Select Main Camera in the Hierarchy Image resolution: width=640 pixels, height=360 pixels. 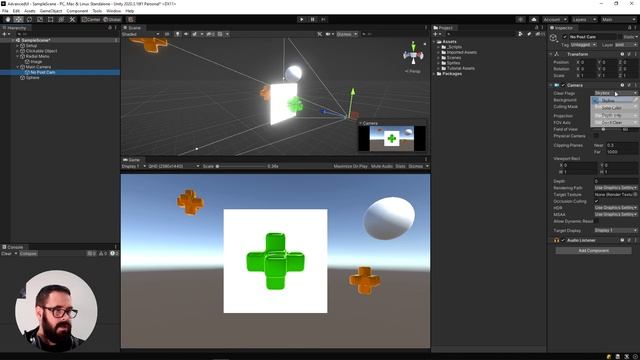[38, 67]
